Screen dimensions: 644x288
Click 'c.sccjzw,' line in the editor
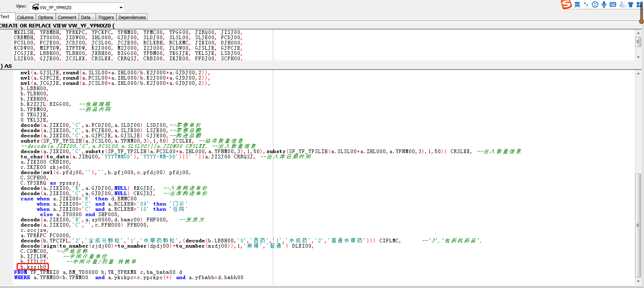pyautogui.click(x=34, y=230)
